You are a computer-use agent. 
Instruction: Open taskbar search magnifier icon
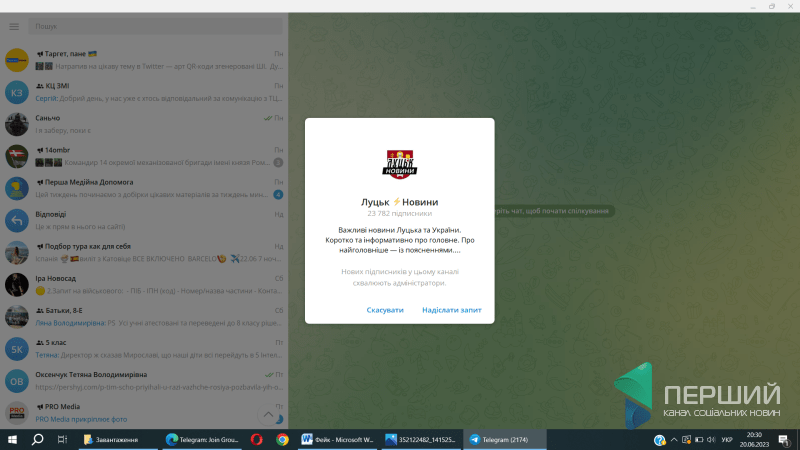coord(37,439)
